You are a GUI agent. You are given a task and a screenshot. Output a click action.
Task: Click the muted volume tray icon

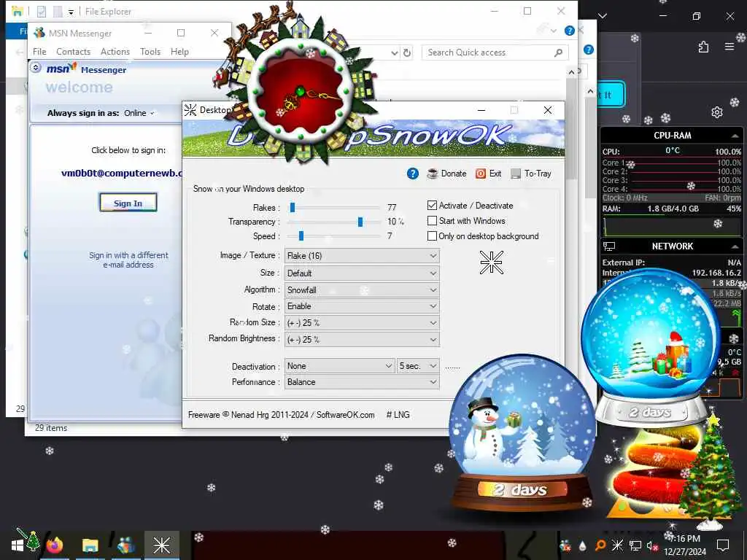(651, 545)
